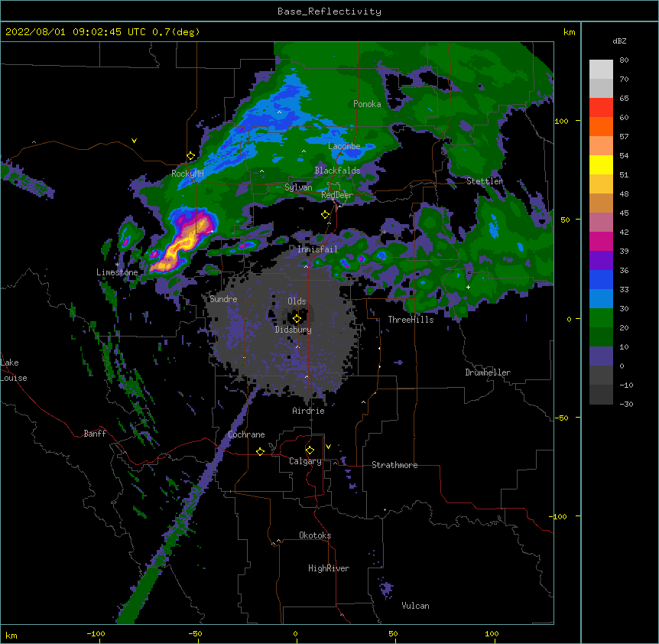Click the yellow radar site marker near Didsbury
The width and height of the screenshot is (659, 644).
[297, 319]
